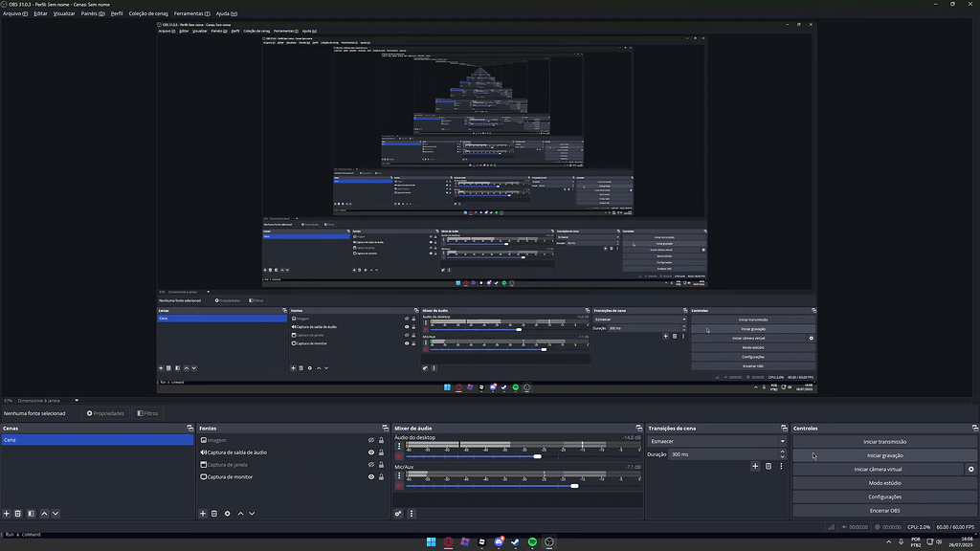Open Mixer de áudio options menu
980x551 pixels.
pos(412,514)
